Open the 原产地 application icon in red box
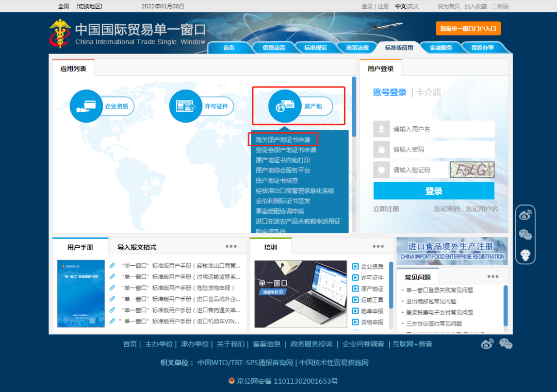 [x=285, y=106]
